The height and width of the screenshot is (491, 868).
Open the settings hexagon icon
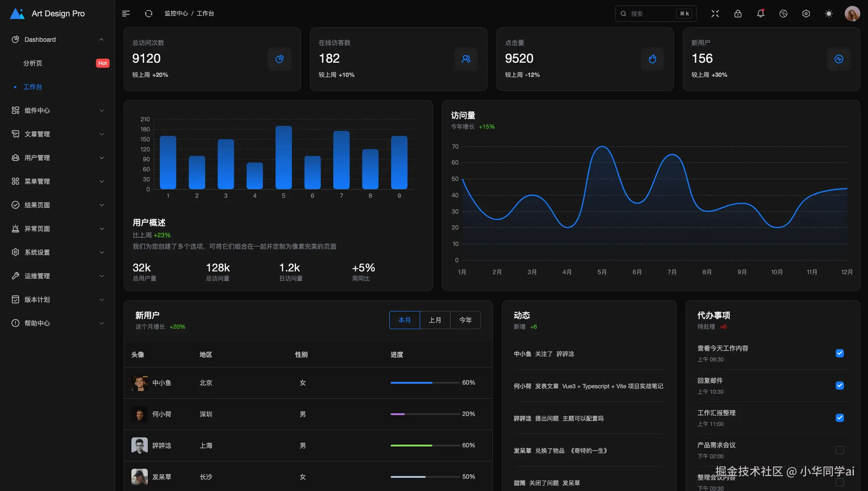pyautogui.click(x=806, y=14)
